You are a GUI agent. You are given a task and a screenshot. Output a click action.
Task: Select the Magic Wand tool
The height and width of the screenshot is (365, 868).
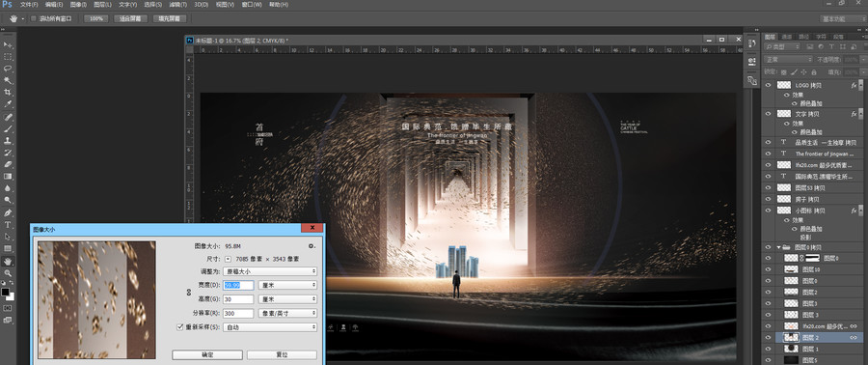[8, 81]
